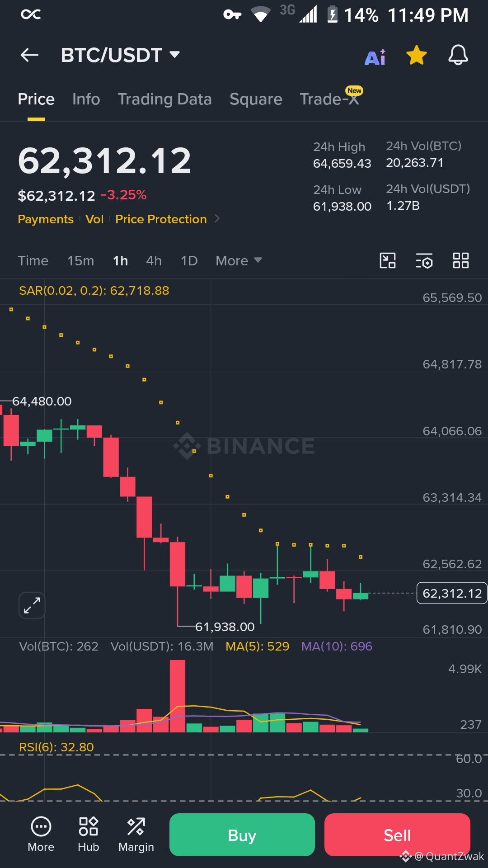Tap the 24h Vol(BTC) value 20,263.71

pos(415,163)
